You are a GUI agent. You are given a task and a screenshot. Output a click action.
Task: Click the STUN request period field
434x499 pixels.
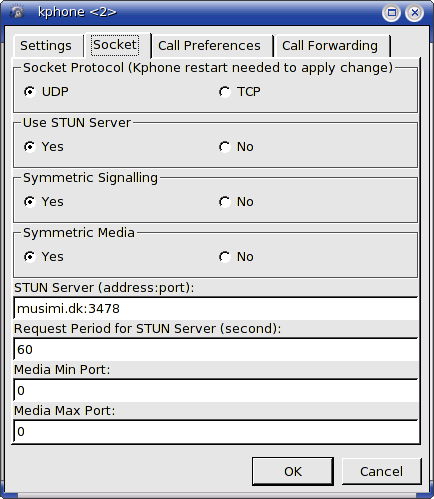tap(216, 349)
